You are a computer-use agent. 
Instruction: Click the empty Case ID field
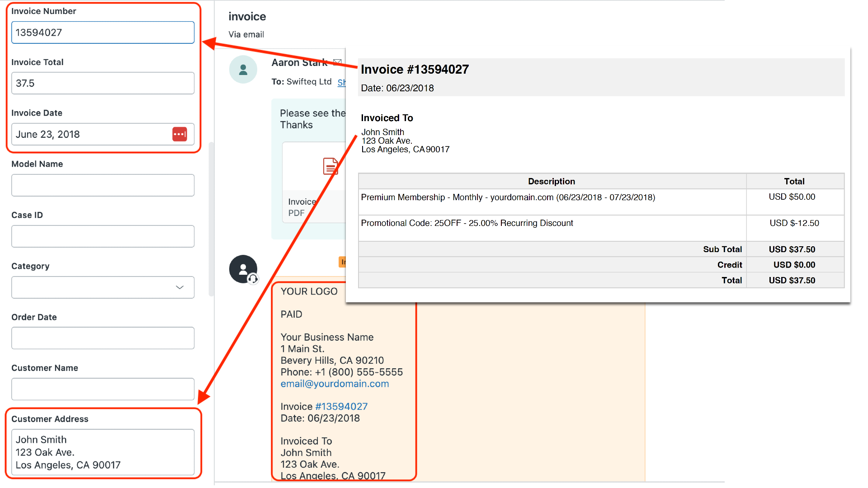click(103, 236)
